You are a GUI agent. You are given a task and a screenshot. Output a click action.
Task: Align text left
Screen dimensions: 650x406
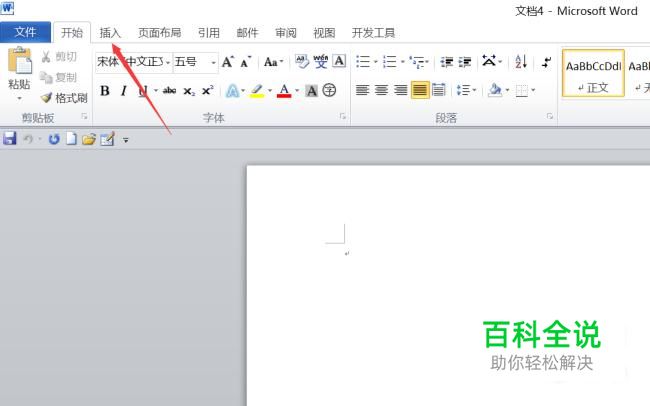362,90
